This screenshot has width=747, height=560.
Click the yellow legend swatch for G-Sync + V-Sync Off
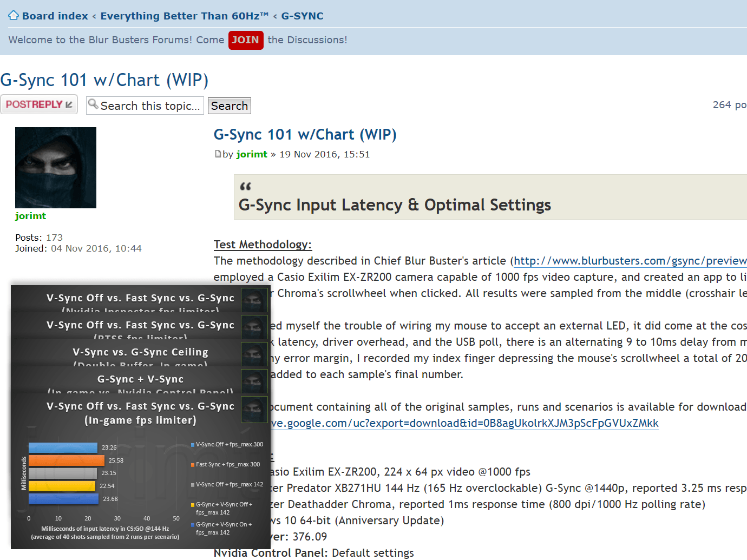coord(192,505)
